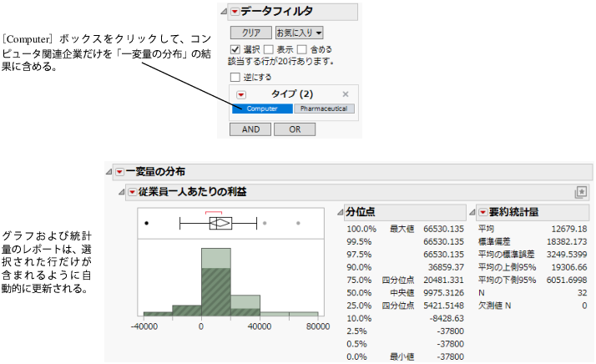Viewport: 596px width, 364px height.
Task: Click the OR button
Action: [295, 129]
